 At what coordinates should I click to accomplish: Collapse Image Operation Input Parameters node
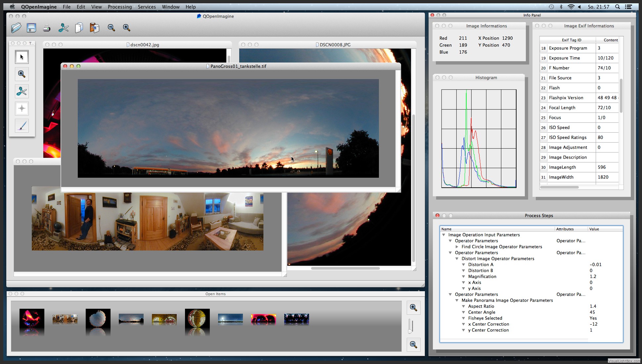[x=444, y=235]
